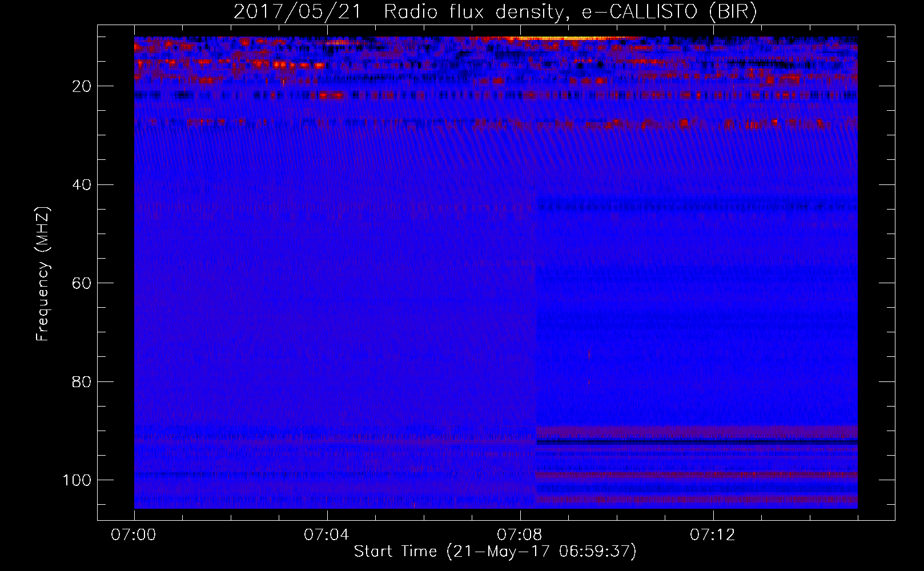The width and height of the screenshot is (924, 571).
Task: Click the 100 MHz frequency tick label
Action: (x=77, y=480)
